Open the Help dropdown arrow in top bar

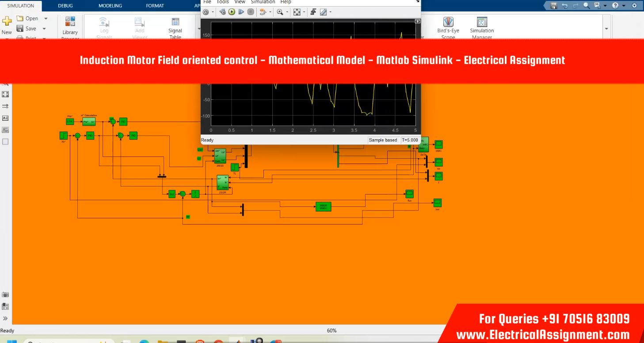[624, 6]
